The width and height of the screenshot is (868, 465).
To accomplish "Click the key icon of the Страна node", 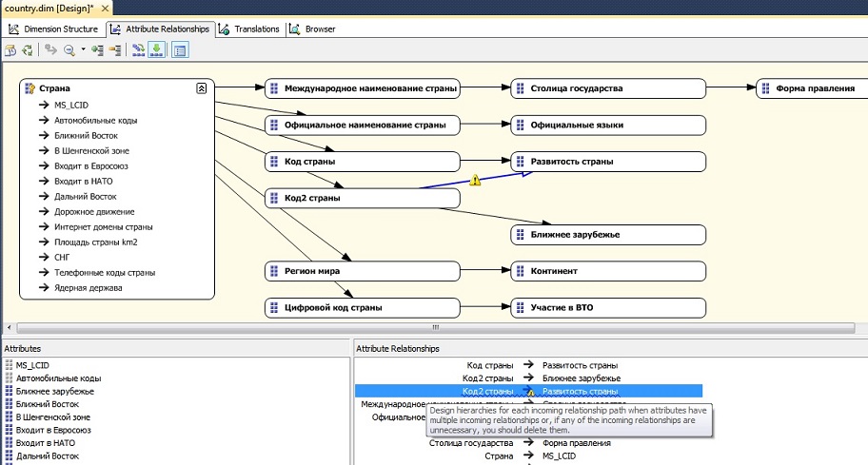I will tap(30, 88).
